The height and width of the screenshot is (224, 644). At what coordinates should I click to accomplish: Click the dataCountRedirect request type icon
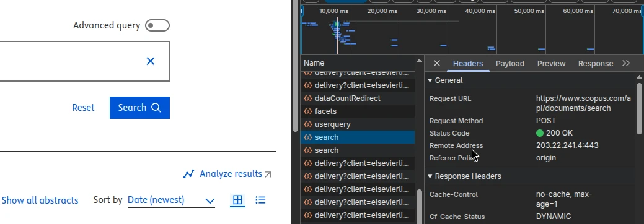[307, 98]
